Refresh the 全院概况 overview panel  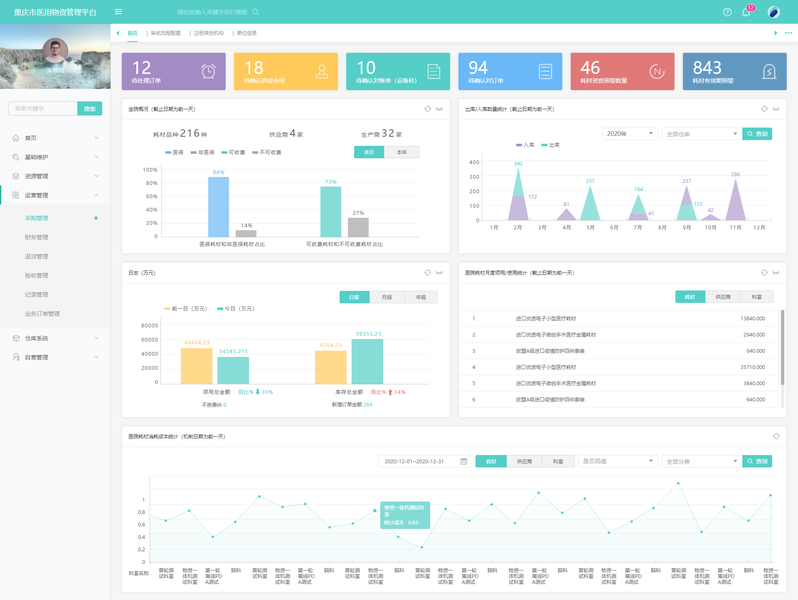pos(428,109)
